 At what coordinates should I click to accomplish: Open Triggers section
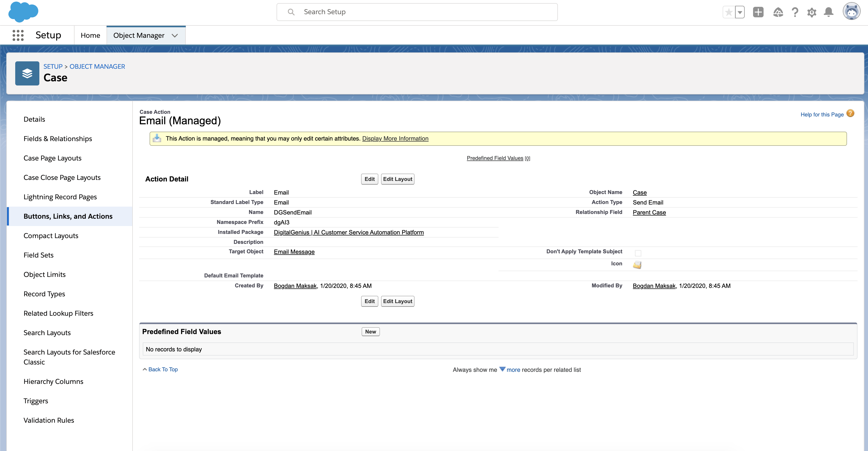click(x=36, y=401)
